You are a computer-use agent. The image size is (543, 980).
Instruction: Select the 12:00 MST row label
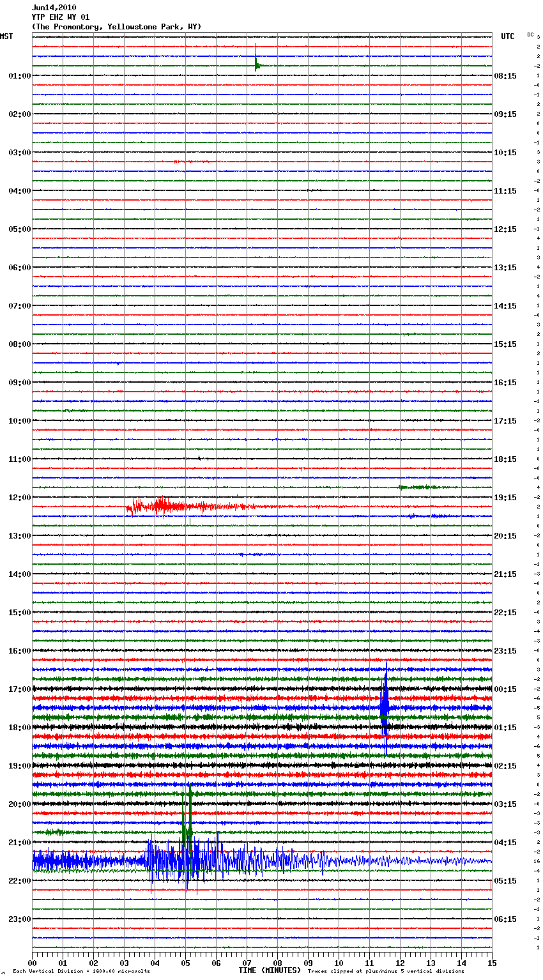point(19,498)
